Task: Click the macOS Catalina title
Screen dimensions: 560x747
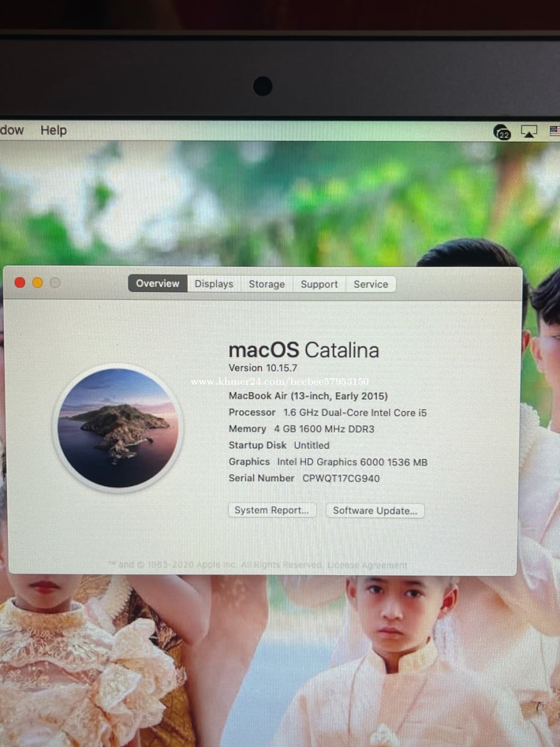Action: 303,351
